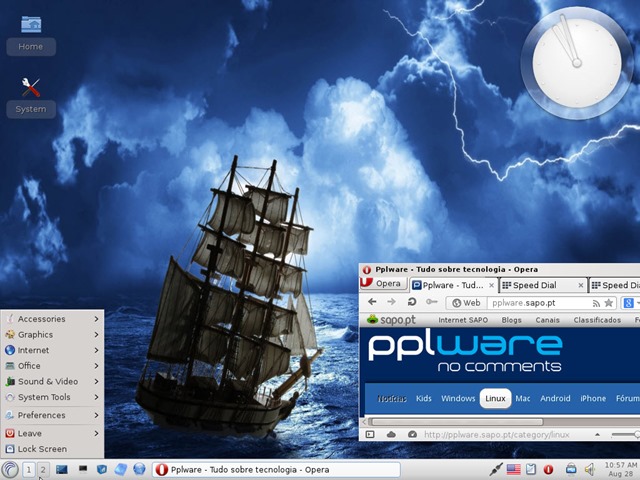The image size is (640, 480).
Task: Open the Android category
Action: (x=555, y=399)
